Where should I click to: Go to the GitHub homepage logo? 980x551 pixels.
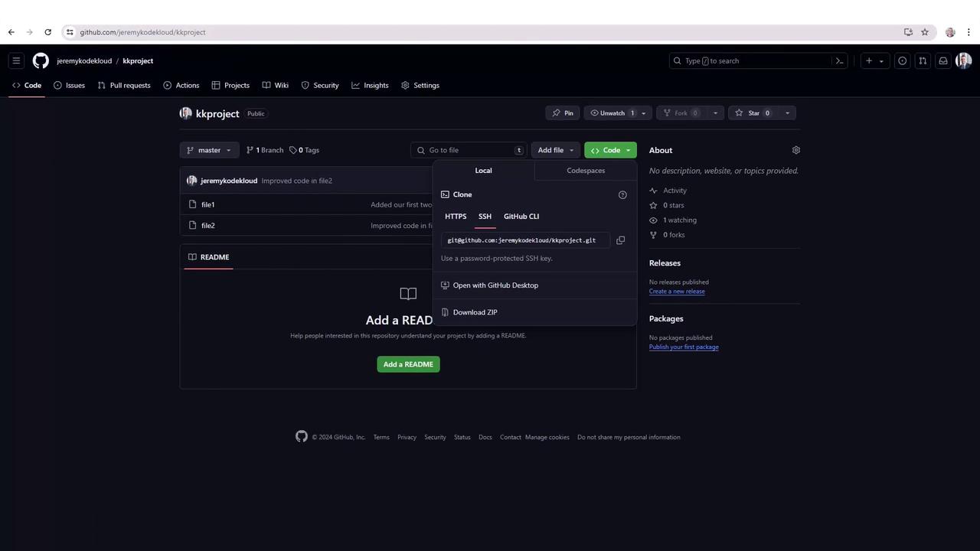[41, 61]
